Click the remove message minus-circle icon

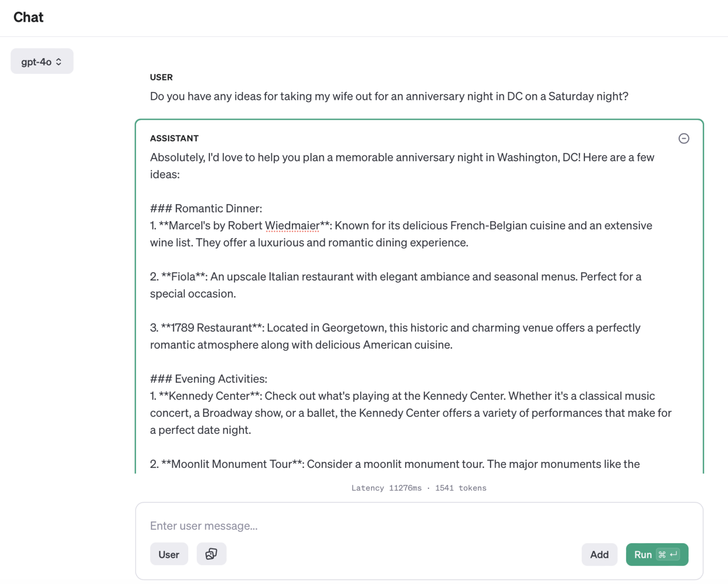[x=683, y=138]
